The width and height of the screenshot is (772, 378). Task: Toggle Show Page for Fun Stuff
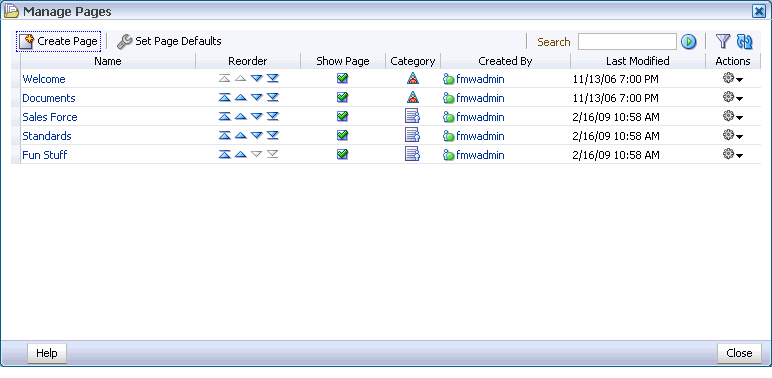(343, 154)
